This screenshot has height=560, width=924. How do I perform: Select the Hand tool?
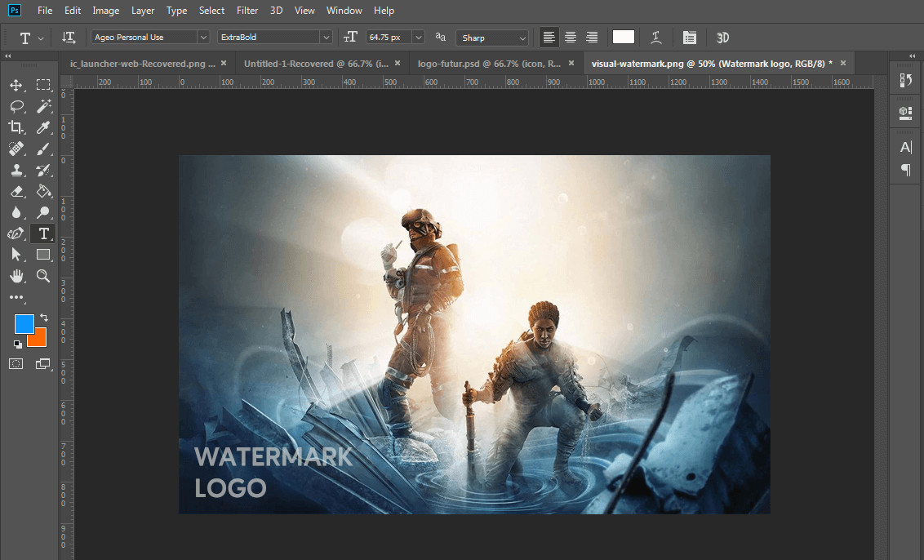coord(16,276)
